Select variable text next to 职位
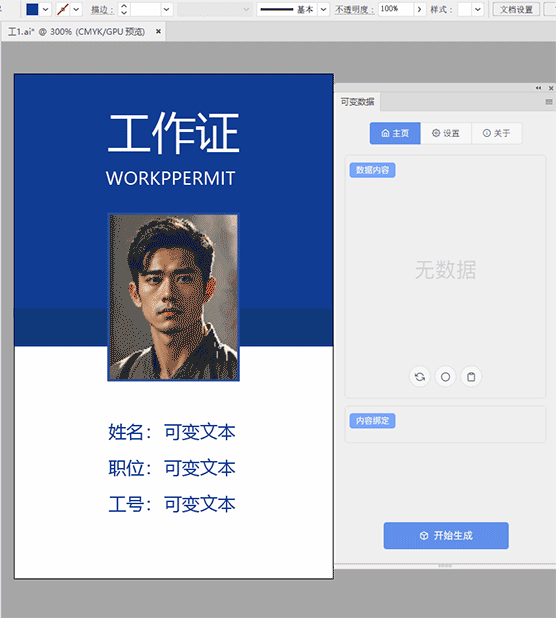This screenshot has height=618, width=556. pos(200,468)
